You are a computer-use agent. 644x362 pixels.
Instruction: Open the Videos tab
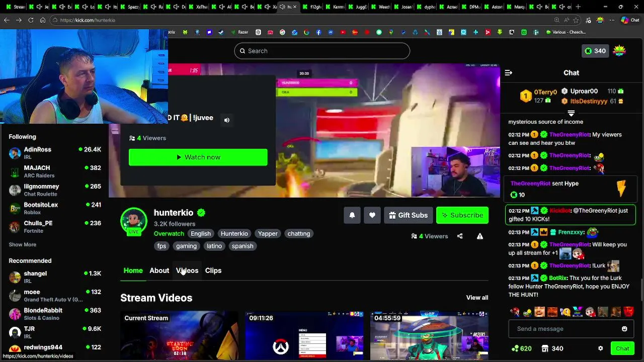(187, 270)
